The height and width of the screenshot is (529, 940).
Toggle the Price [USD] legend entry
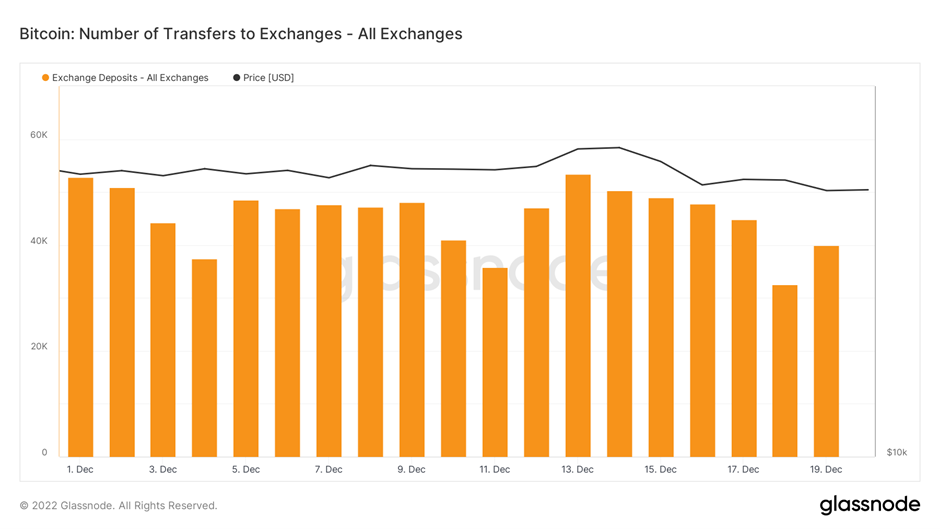coord(268,78)
